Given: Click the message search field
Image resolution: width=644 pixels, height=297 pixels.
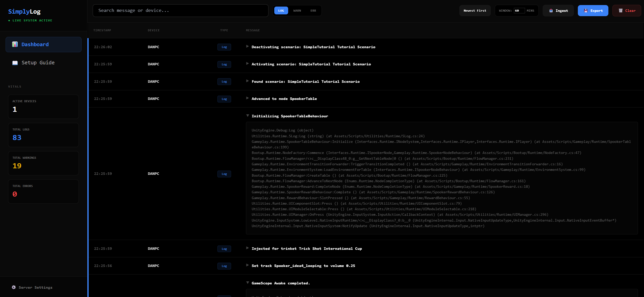Looking at the screenshot, I should coord(180,10).
